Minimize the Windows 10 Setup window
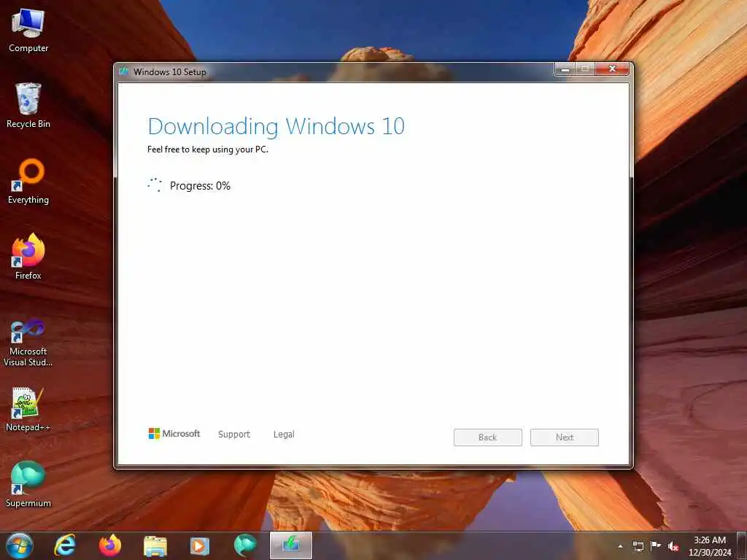747x560 pixels. tap(565, 69)
